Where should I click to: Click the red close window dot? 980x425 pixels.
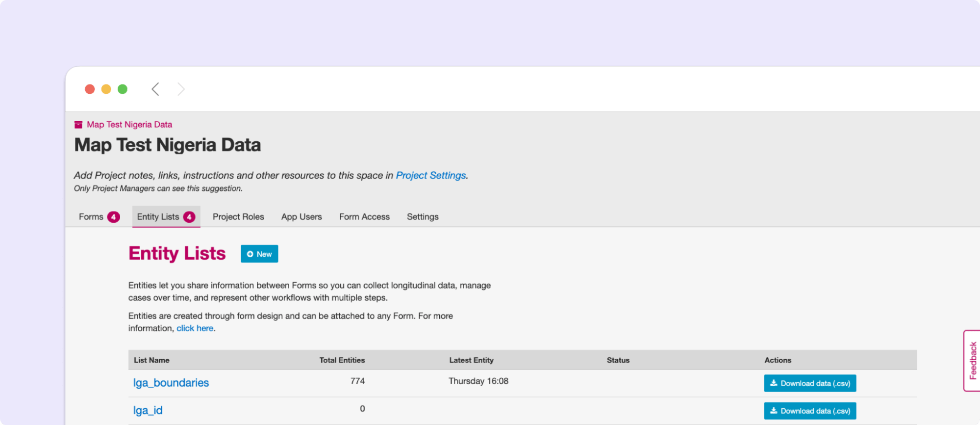pos(90,89)
